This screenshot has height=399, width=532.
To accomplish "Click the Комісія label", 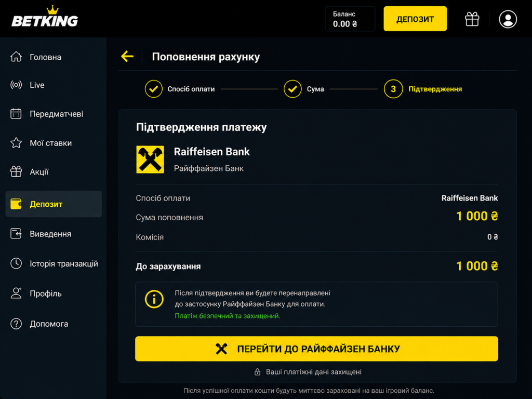I will (x=150, y=237).
